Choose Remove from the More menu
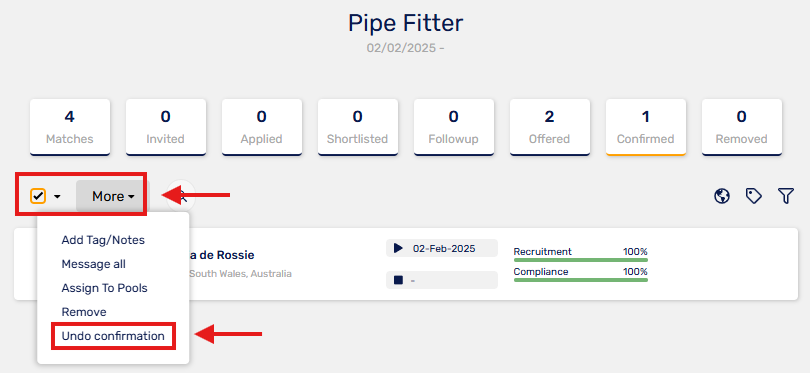 [x=84, y=312]
